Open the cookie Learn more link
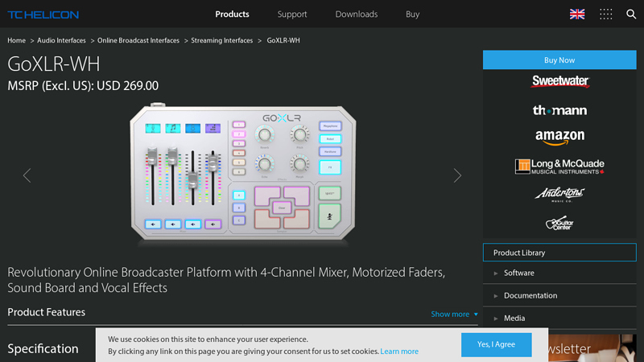Screen dimensions: 644x362 (399, 352)
